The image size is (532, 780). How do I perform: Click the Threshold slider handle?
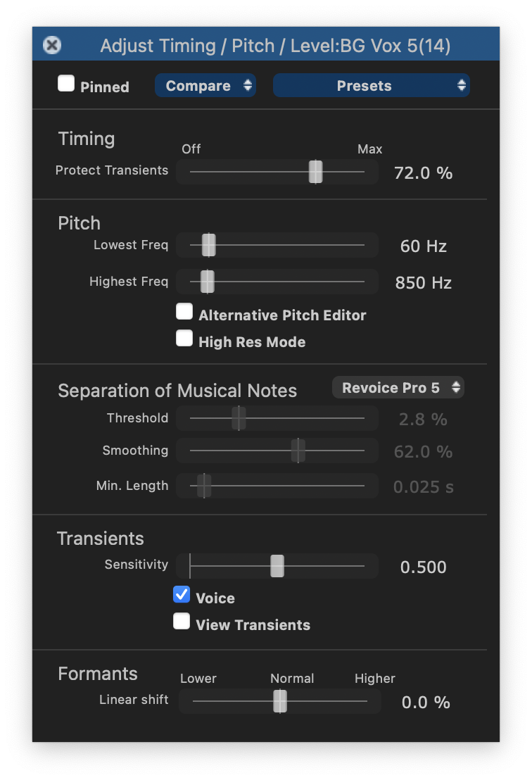pos(239,418)
